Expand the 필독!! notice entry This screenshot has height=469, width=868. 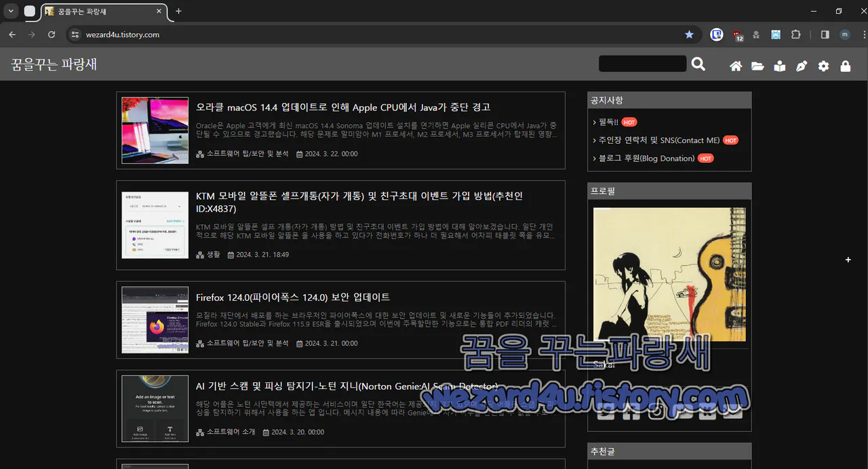pos(609,122)
